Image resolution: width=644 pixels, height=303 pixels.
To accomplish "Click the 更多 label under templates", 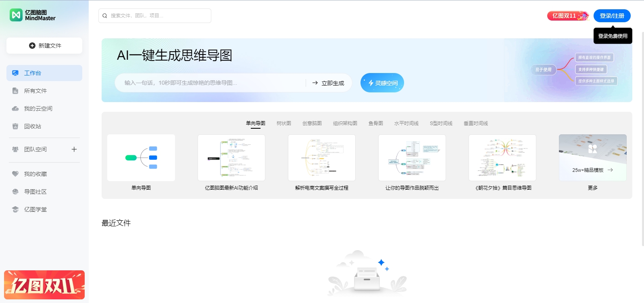I will click(593, 188).
